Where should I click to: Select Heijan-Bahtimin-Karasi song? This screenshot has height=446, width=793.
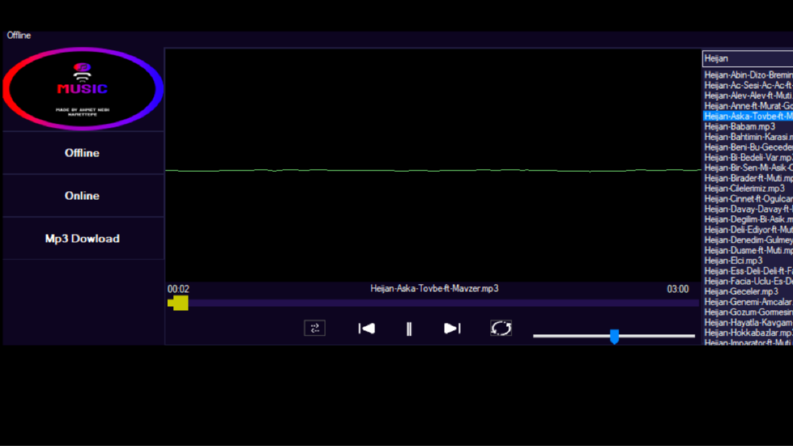pyautogui.click(x=748, y=137)
